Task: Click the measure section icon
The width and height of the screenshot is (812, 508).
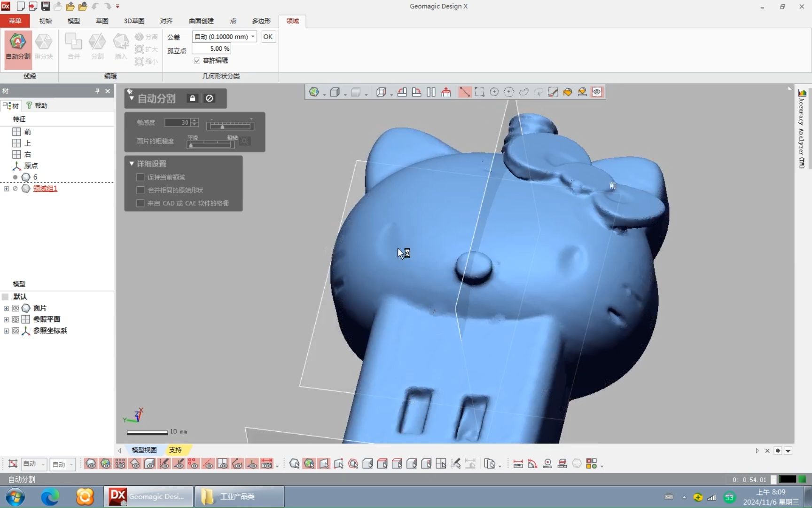Action: click(562, 464)
